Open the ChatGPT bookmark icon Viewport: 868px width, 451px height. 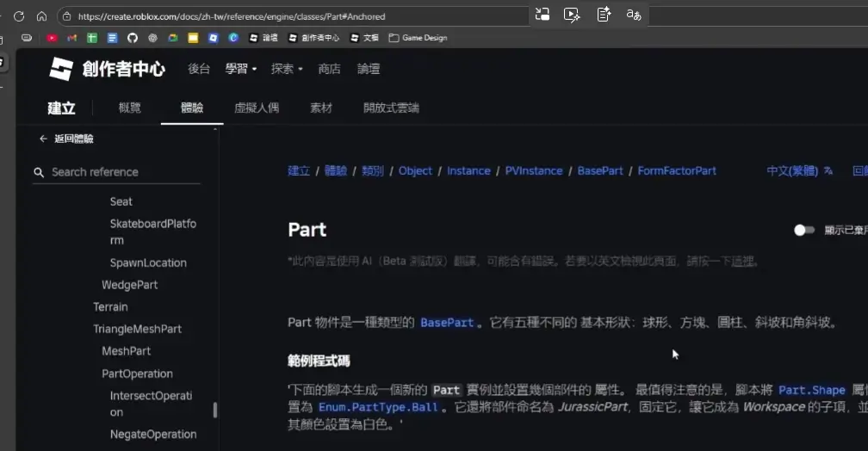[x=152, y=38]
